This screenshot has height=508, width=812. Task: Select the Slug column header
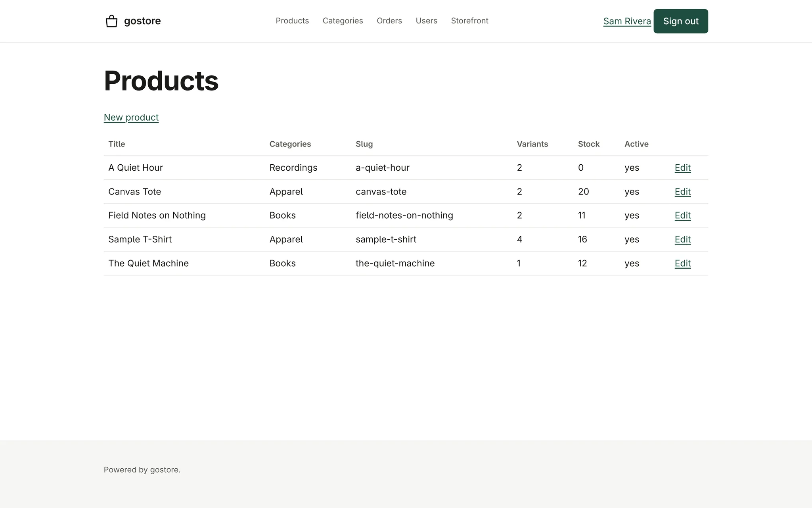pos(364,144)
